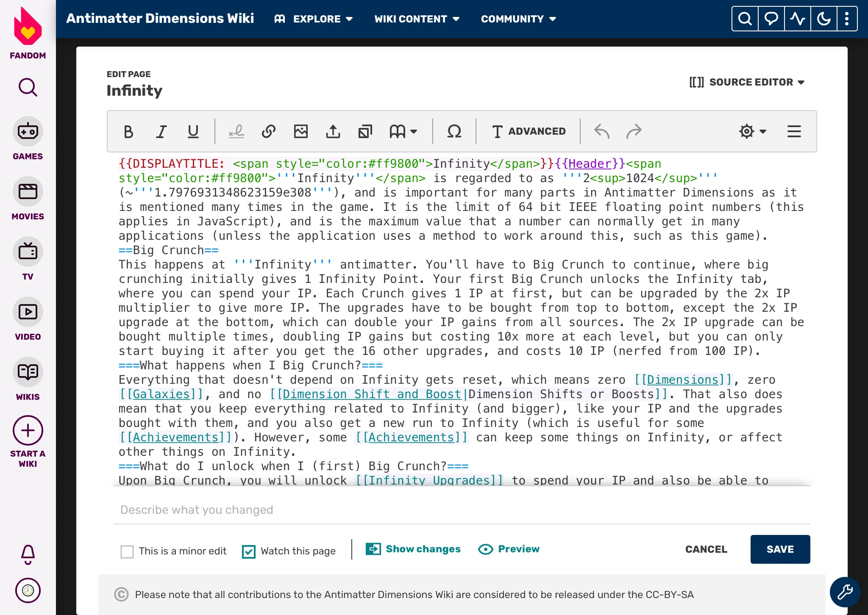Expand the book reference dropdown in the toolbar

point(403,132)
